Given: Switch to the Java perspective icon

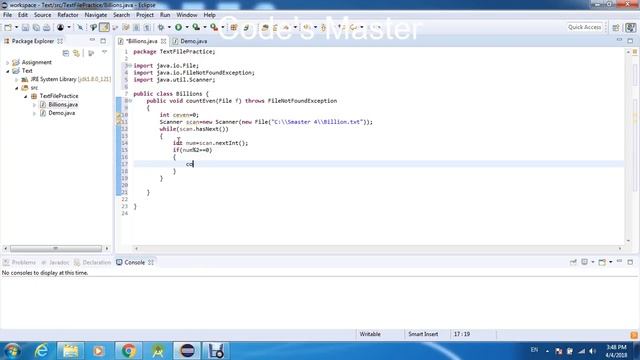Looking at the screenshot, I should pos(631,27).
